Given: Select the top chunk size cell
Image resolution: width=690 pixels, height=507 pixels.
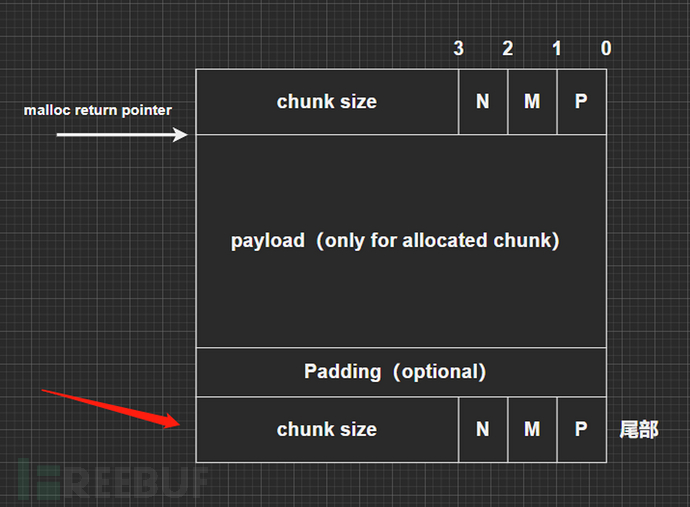Looking at the screenshot, I should pyautogui.click(x=327, y=102).
